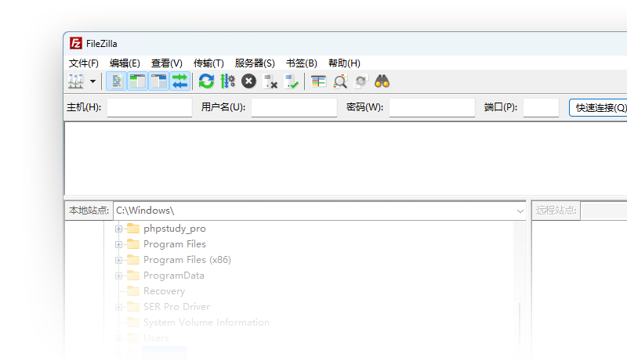Viewport: 627px width, 364px height.
Task: Open the 文件(F) menu
Action: (x=84, y=63)
